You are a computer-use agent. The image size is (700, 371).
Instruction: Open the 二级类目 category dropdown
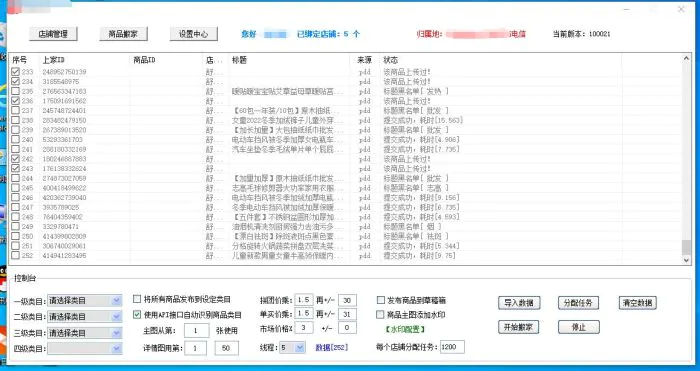coord(84,317)
